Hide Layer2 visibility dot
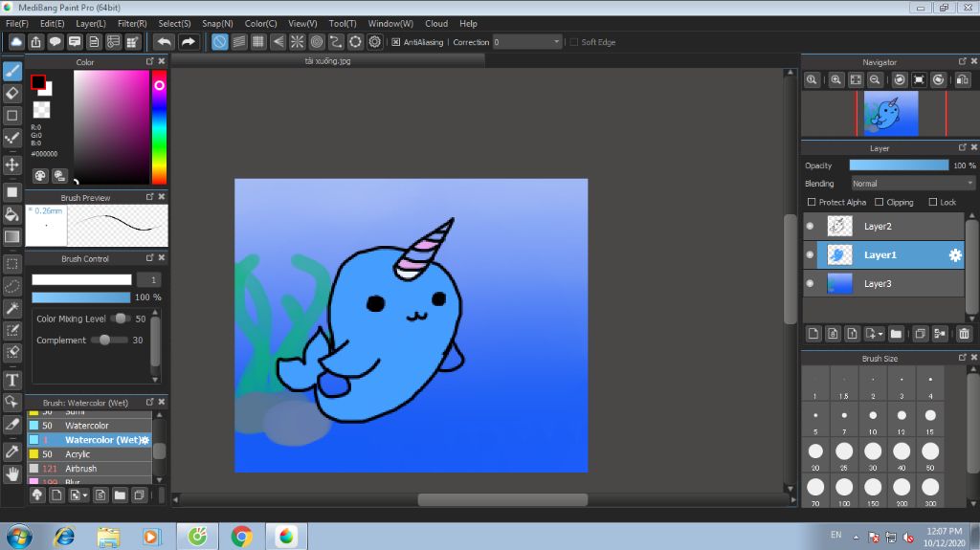The height and width of the screenshot is (550, 980). pos(810,226)
